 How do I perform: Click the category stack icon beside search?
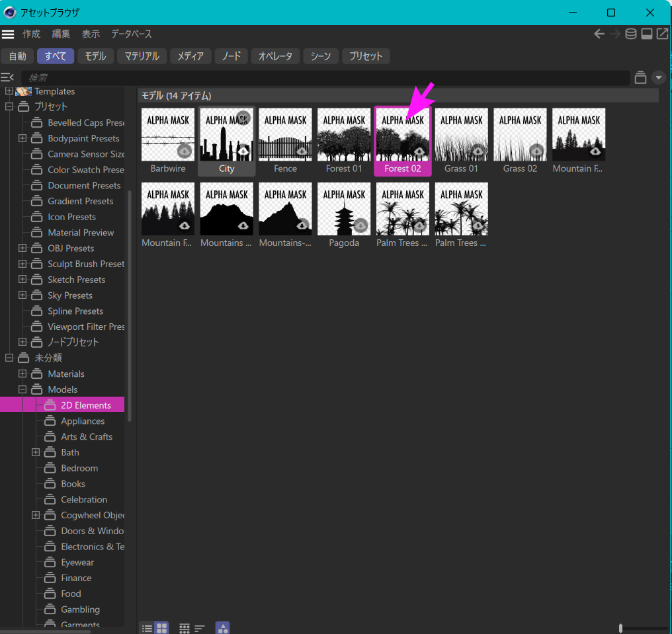tap(640, 77)
